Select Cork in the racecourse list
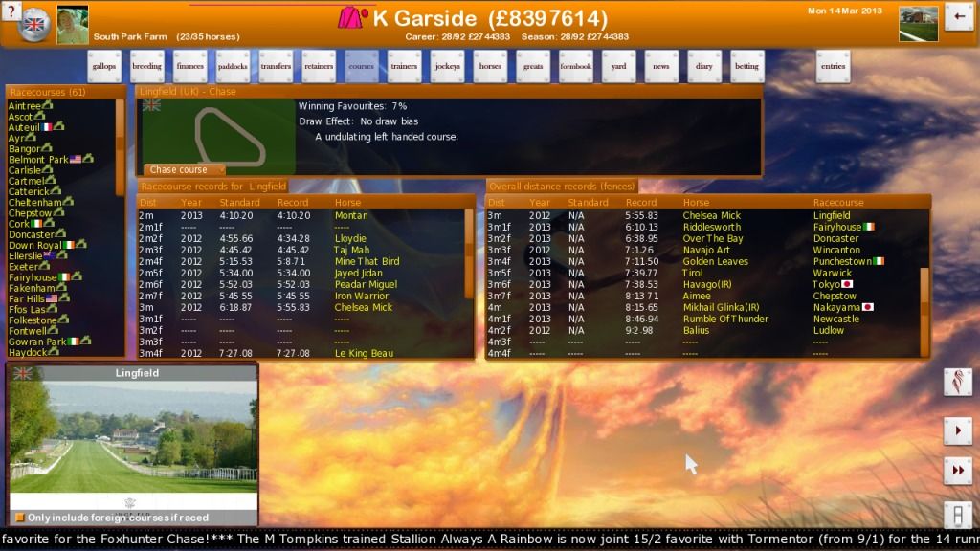The image size is (980, 551). (19, 224)
